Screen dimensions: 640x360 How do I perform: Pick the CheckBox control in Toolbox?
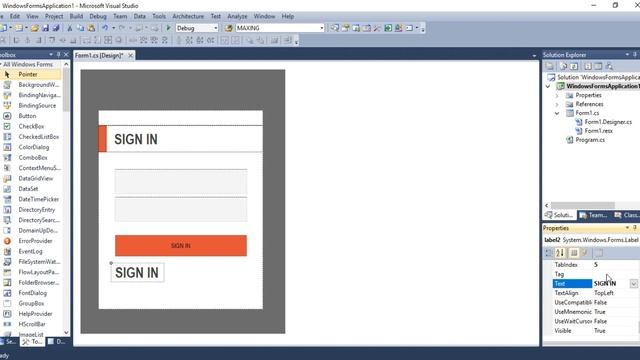[31, 127]
